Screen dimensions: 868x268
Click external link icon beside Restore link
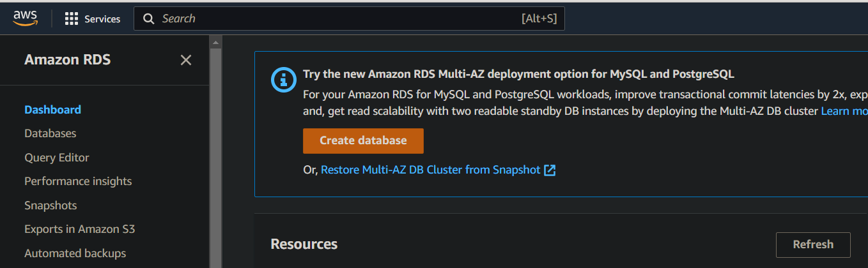coord(550,170)
